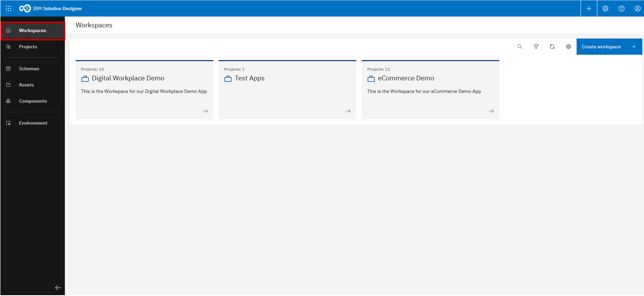The image size is (644, 296).
Task: Open workspace view settings gear
Action: pyautogui.click(x=568, y=46)
